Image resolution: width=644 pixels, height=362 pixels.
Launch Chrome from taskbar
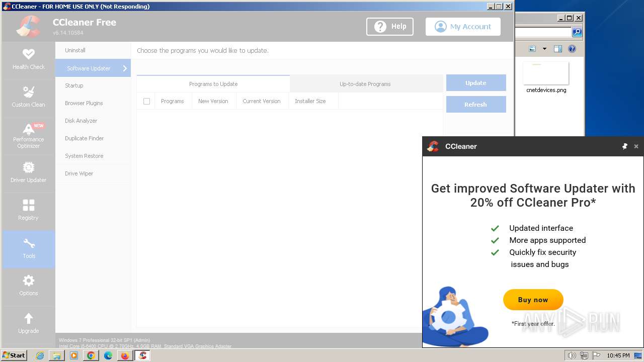(x=91, y=355)
